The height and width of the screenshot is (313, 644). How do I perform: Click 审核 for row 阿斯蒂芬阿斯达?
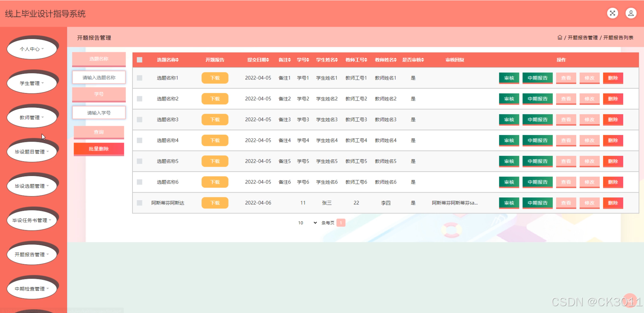(509, 203)
